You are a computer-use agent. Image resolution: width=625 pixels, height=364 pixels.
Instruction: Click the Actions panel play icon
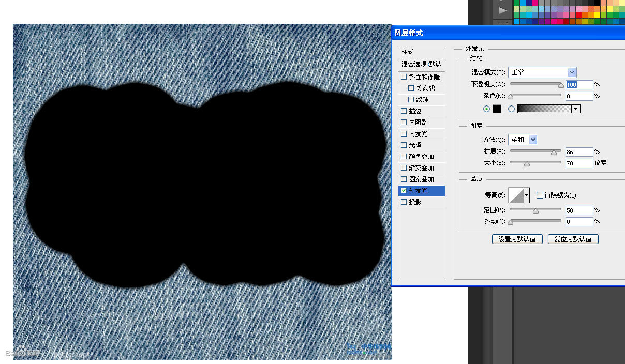tap(502, 10)
